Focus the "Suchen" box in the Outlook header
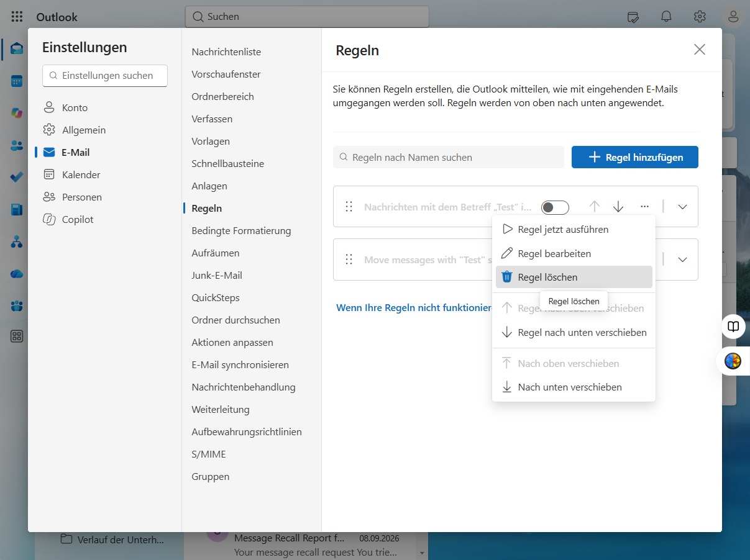Screen dimensions: 750x560 (307, 17)
